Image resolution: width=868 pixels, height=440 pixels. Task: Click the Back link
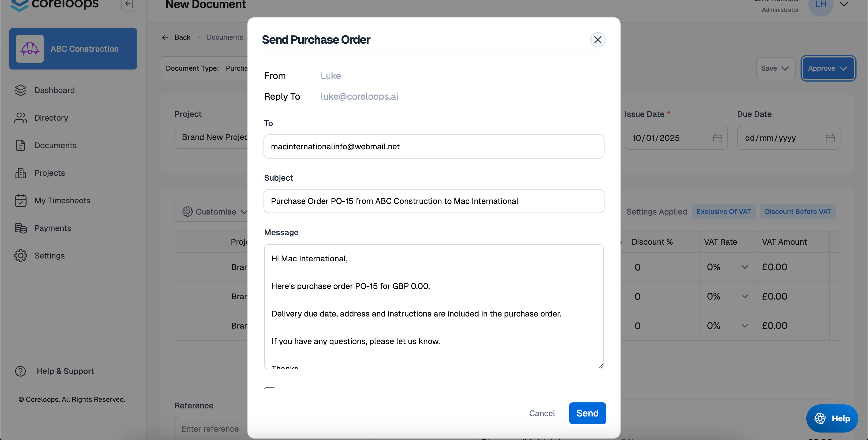pyautogui.click(x=182, y=37)
